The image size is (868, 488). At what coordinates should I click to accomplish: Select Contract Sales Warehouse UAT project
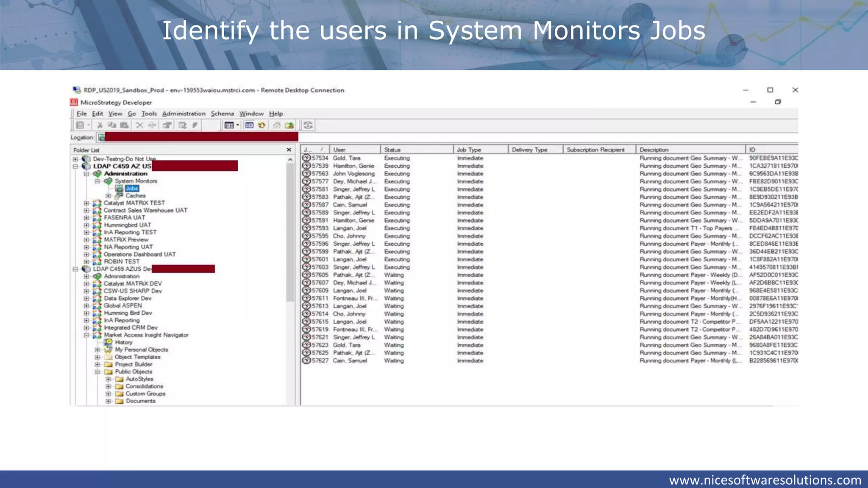pos(145,211)
